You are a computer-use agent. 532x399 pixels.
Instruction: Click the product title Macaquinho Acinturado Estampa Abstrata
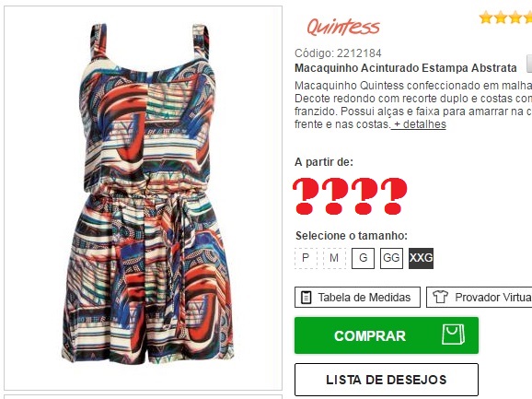tap(406, 68)
